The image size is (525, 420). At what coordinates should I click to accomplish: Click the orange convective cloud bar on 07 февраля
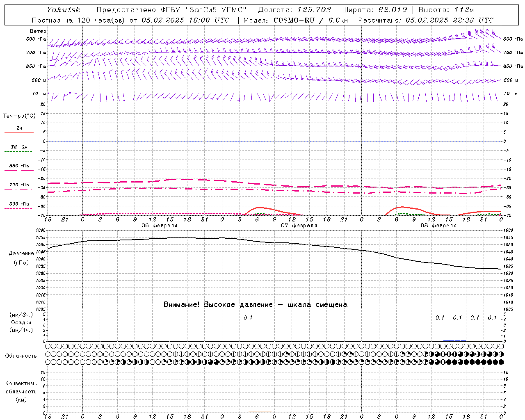(260, 411)
